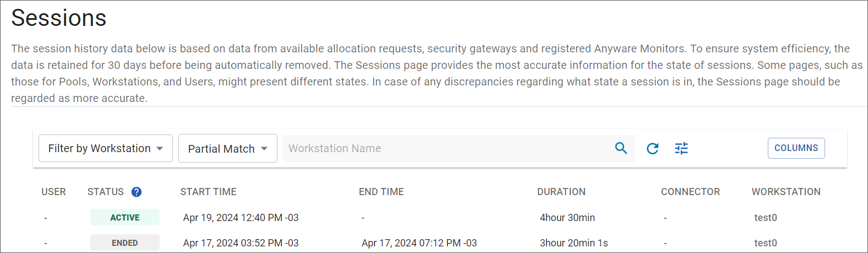This screenshot has height=253, width=868.
Task: Open the filter settings sliders icon
Action: [681, 148]
